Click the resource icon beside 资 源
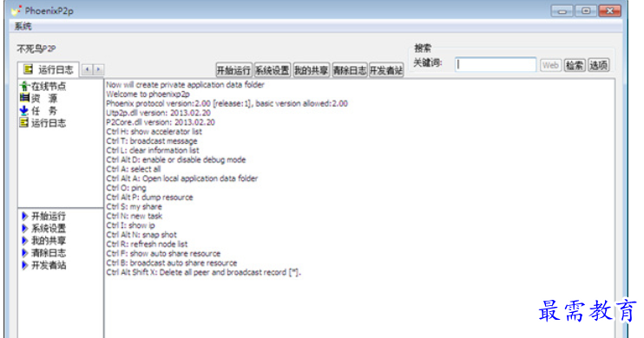This screenshot has height=338, width=644. click(24, 98)
